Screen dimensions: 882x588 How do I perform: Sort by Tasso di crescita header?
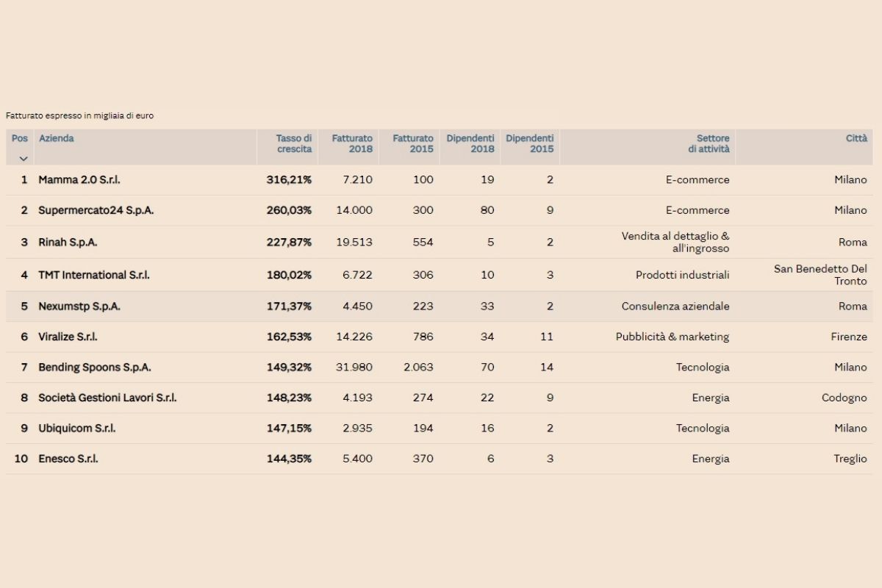tap(293, 143)
